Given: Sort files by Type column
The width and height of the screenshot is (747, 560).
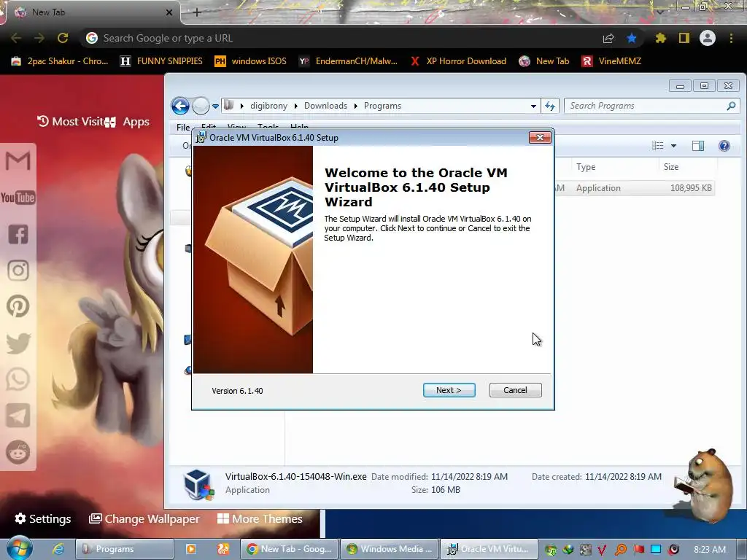Looking at the screenshot, I should 586,167.
